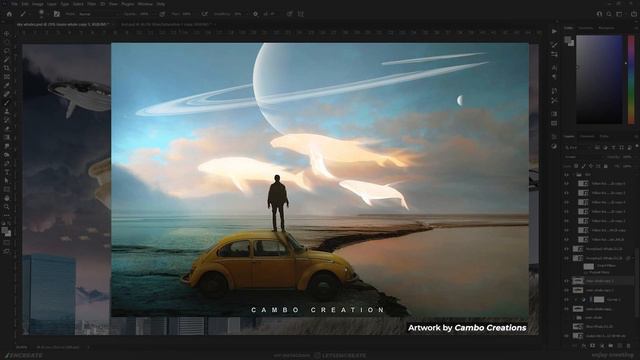
Task: Hide the bottommost visible layer row
Action: pyautogui.click(x=567, y=336)
